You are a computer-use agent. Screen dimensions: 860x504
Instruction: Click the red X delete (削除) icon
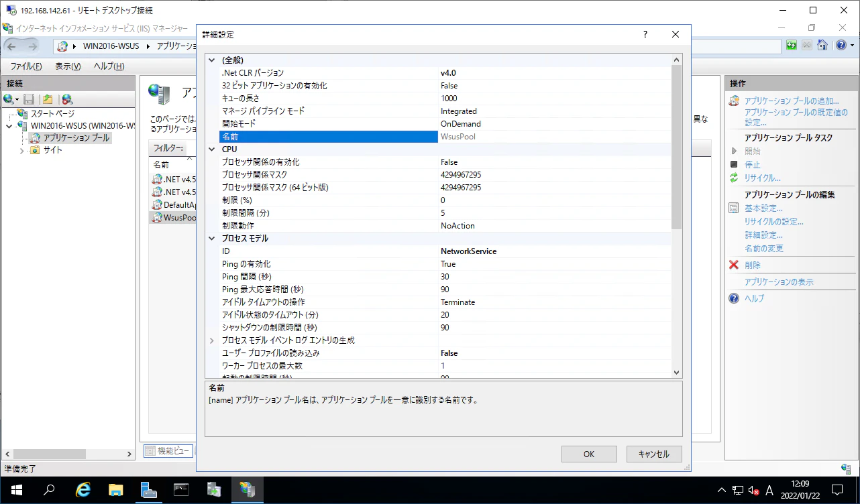(x=734, y=265)
